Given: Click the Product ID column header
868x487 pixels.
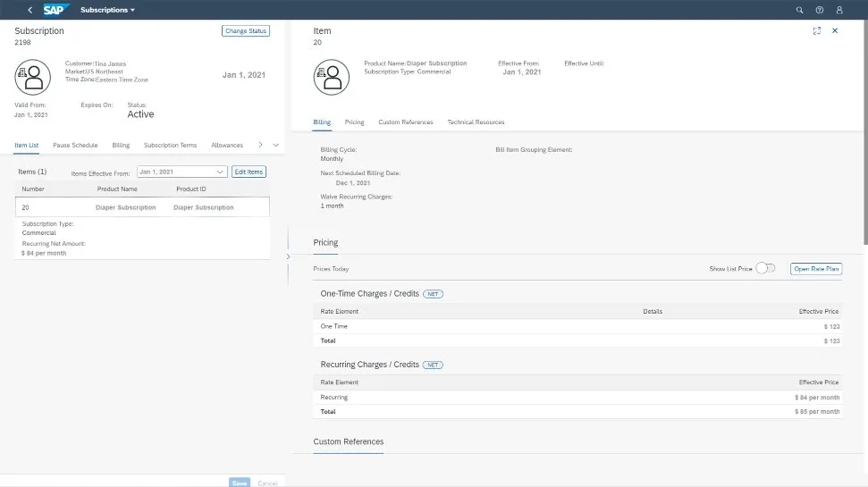Looking at the screenshot, I should (x=191, y=189).
